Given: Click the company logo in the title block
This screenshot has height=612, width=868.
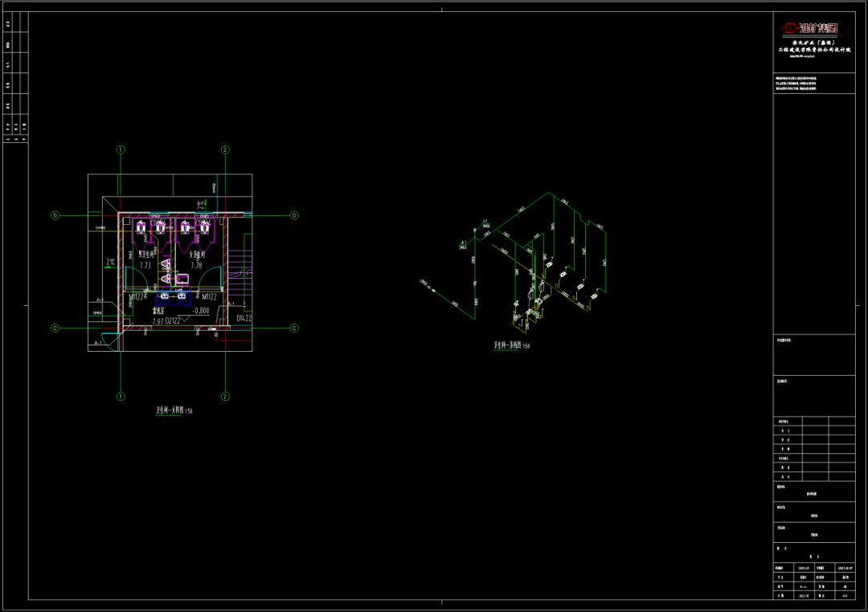Looking at the screenshot, I should point(810,29).
